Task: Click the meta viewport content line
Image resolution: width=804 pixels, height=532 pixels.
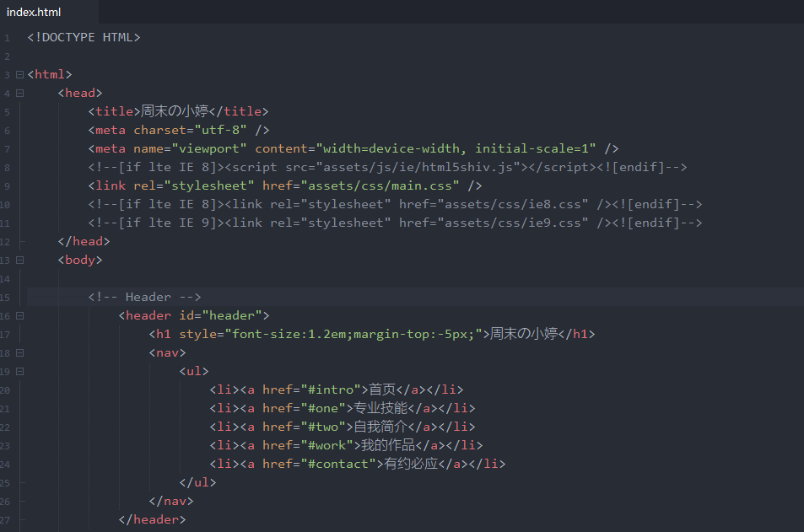Action: click(353, 148)
